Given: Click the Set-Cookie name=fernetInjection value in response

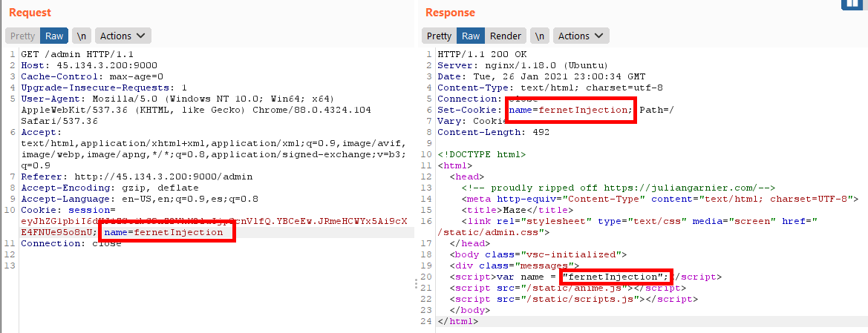Looking at the screenshot, I should [570, 110].
